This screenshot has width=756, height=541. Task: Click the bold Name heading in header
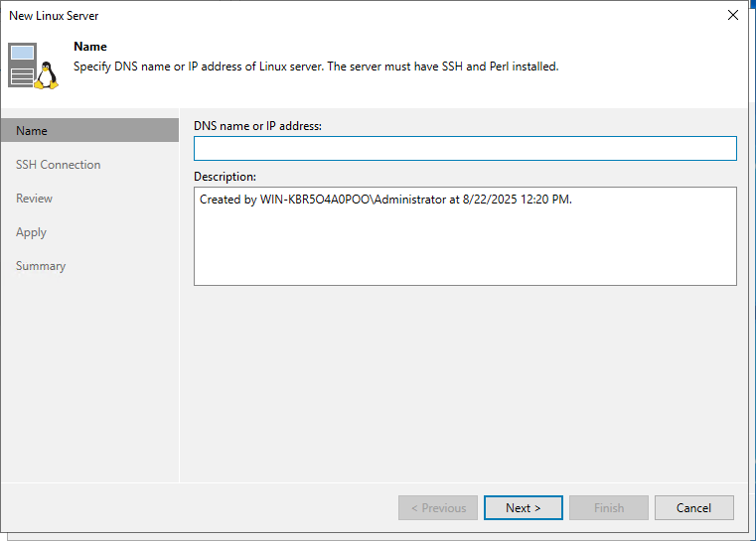tap(90, 47)
